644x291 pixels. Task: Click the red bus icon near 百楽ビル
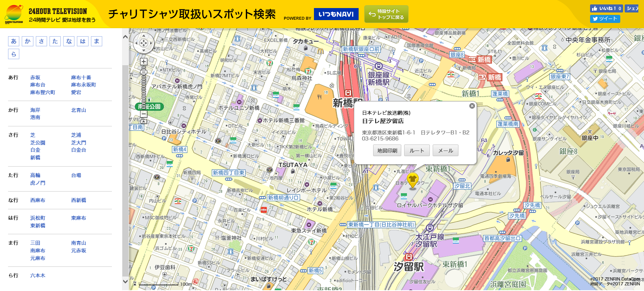pos(264,210)
